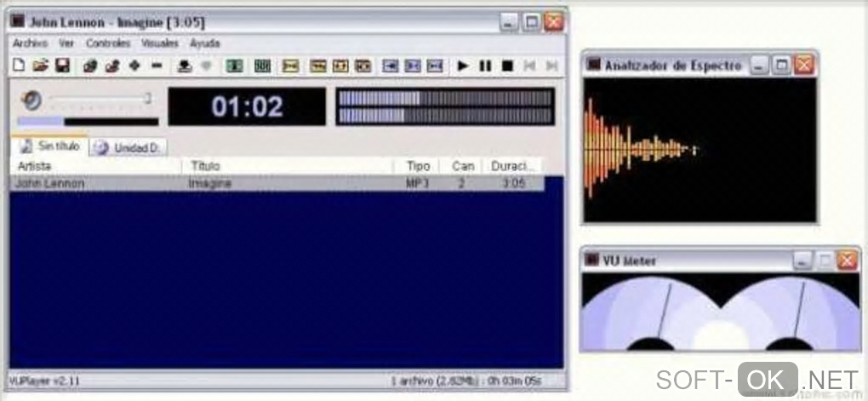The height and width of the screenshot is (401, 868).
Task: Sort by the Duraci... column header
Action: tap(513, 166)
